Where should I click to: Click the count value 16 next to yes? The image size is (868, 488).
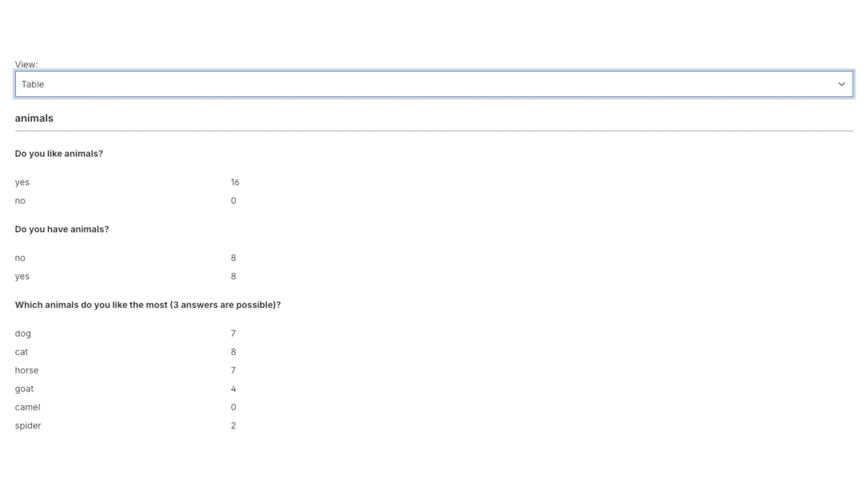(x=235, y=182)
